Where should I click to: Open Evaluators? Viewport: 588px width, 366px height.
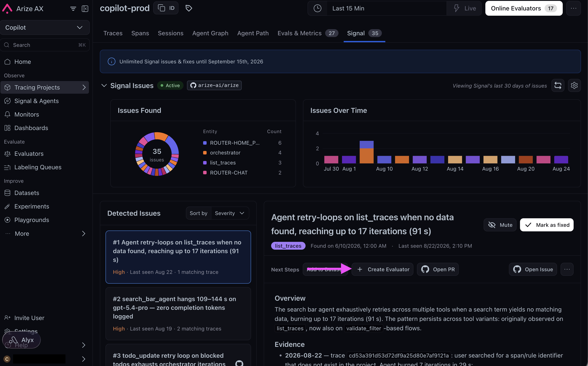pos(29,154)
